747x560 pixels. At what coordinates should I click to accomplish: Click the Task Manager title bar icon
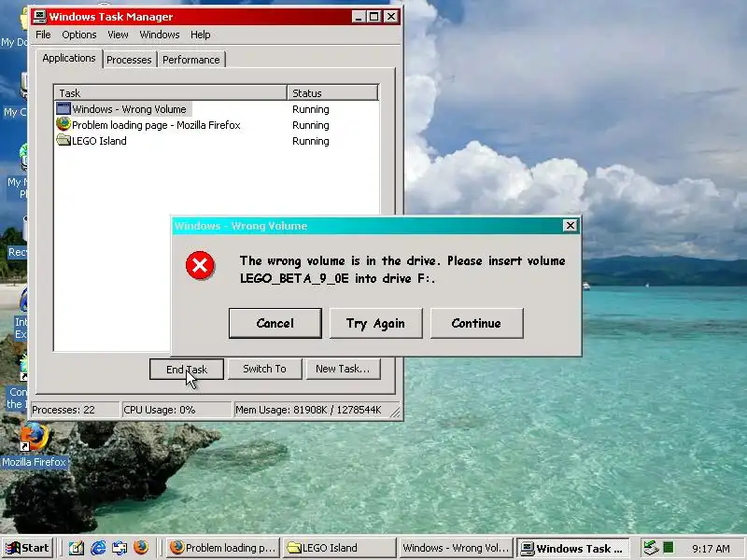point(39,17)
